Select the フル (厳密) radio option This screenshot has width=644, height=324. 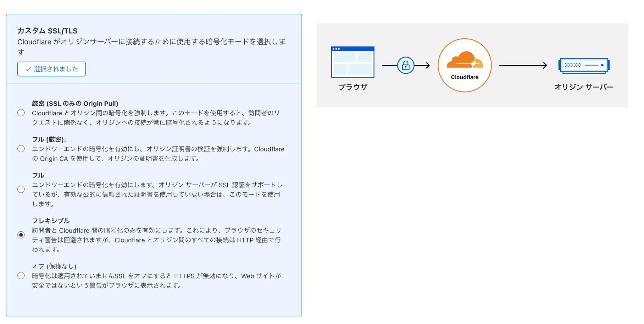click(x=21, y=149)
